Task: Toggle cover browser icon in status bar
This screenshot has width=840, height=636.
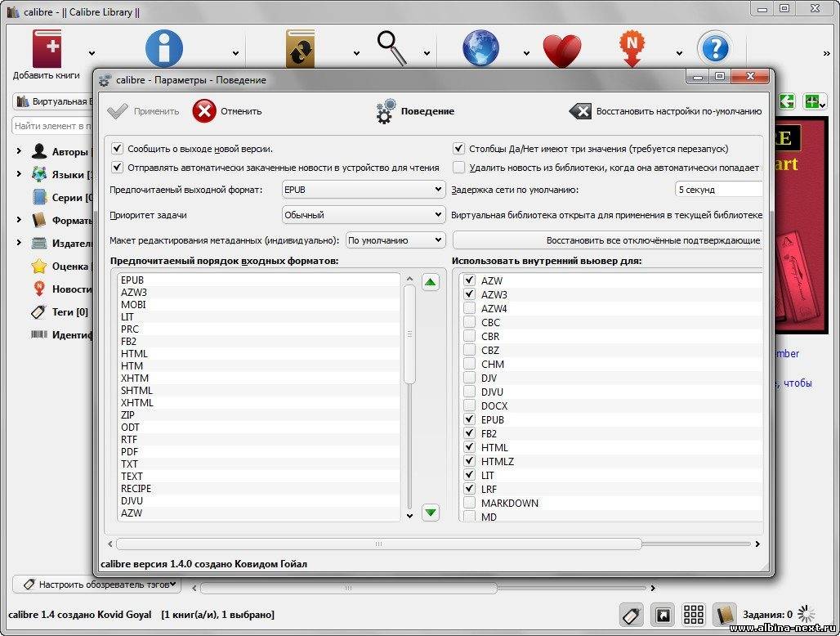Action: click(x=663, y=615)
